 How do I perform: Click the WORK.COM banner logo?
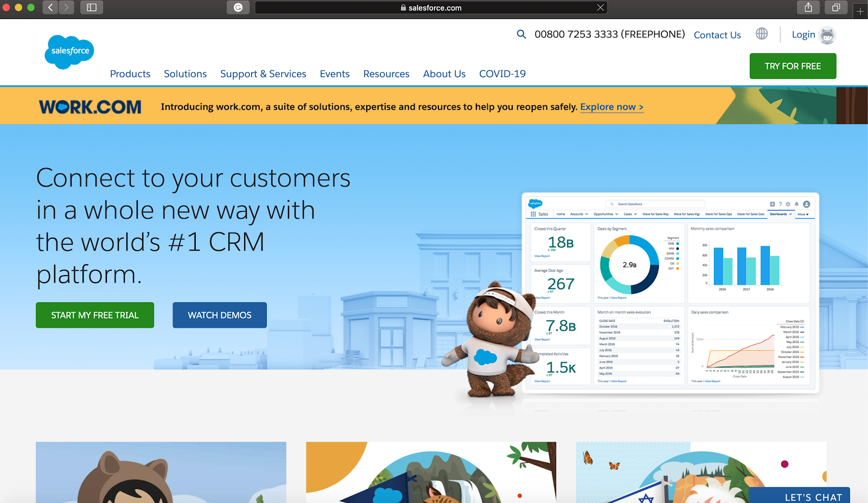pyautogui.click(x=90, y=107)
